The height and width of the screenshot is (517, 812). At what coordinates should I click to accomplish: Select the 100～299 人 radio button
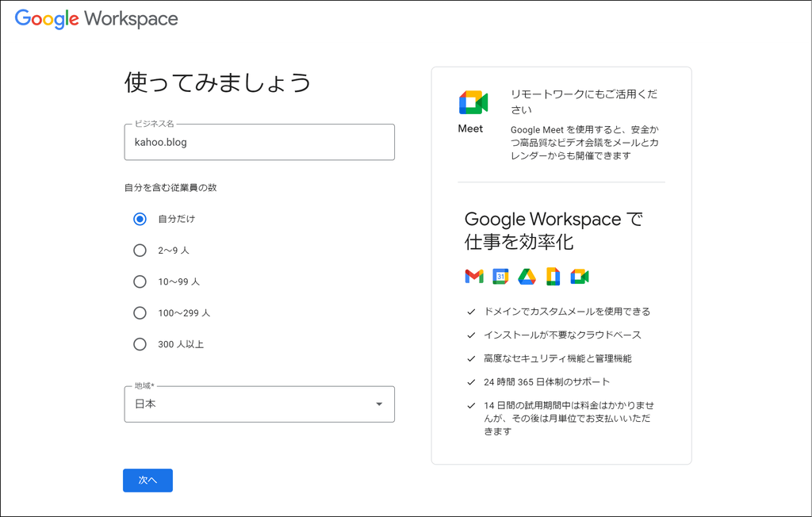pos(140,313)
